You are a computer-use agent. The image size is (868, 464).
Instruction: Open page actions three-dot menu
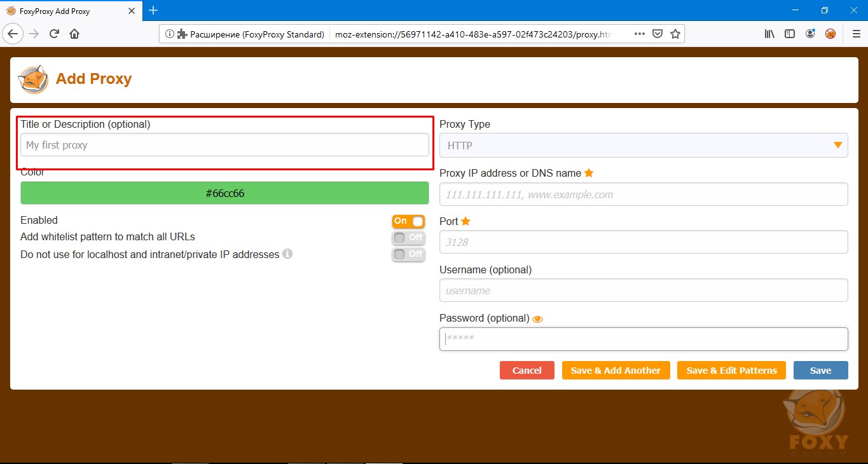click(x=640, y=34)
